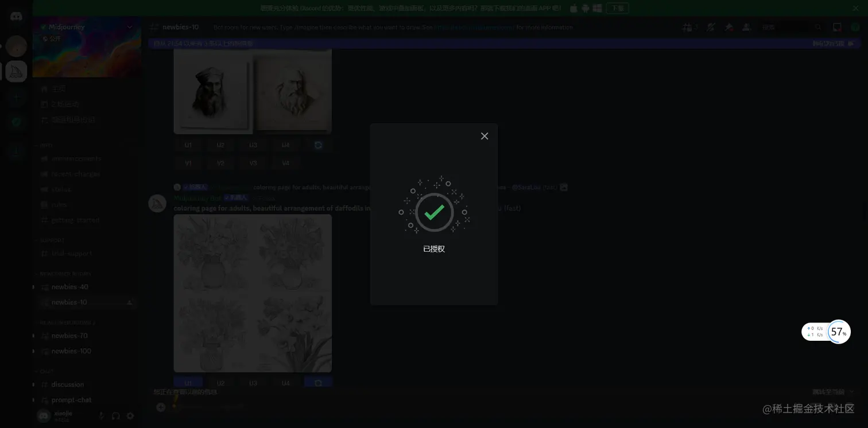Collapse the SUPPORT channel category
The image size is (868, 428).
pos(52,240)
